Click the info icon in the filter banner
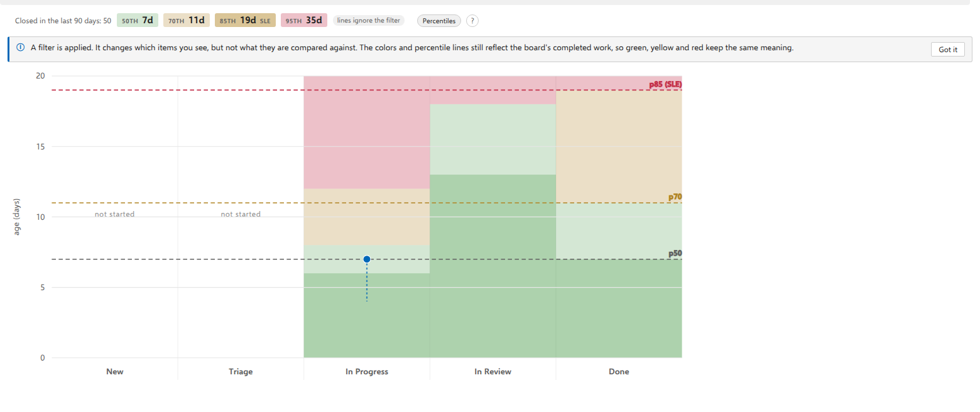 [x=20, y=48]
